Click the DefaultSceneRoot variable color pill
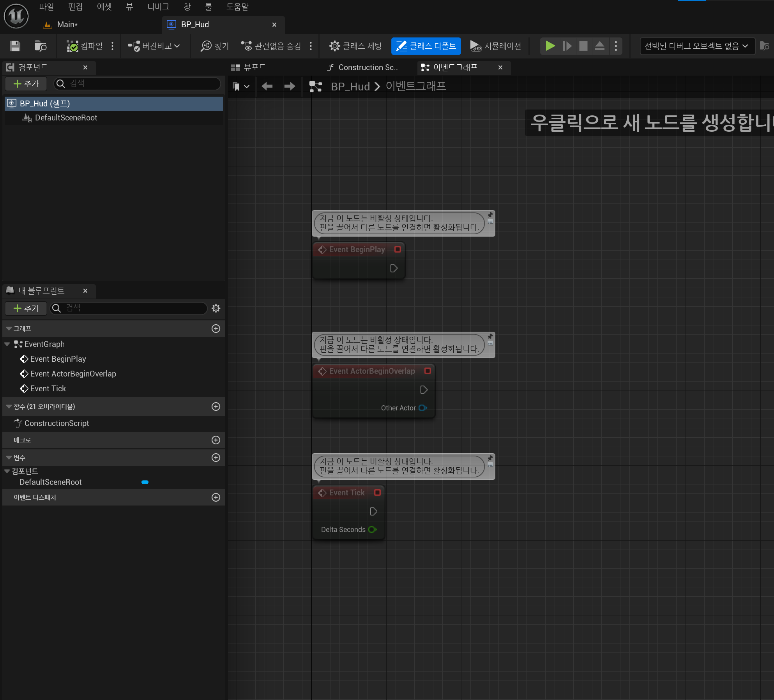 [x=145, y=482]
